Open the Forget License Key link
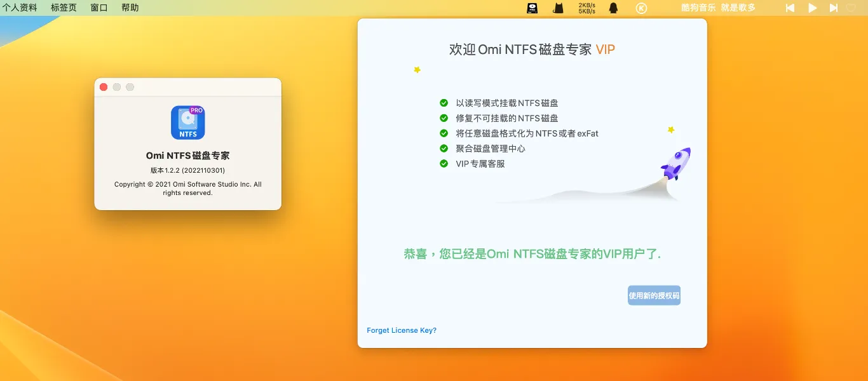This screenshot has width=868, height=381. [x=402, y=330]
